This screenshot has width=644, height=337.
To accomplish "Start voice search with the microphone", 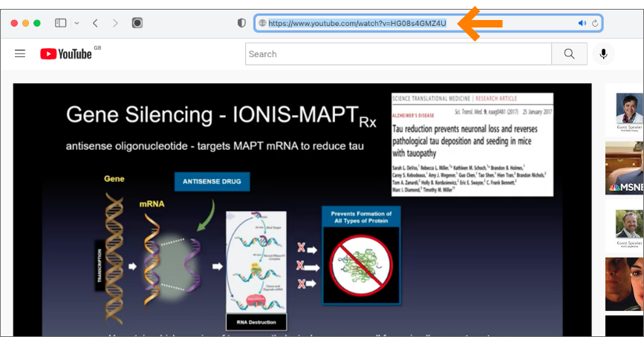I will click(x=603, y=53).
